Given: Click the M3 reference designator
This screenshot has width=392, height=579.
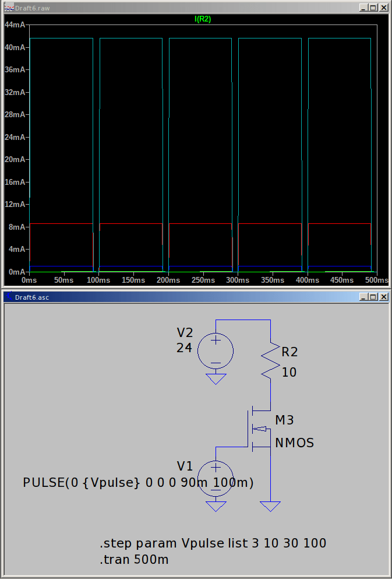Looking at the screenshot, I should (284, 420).
